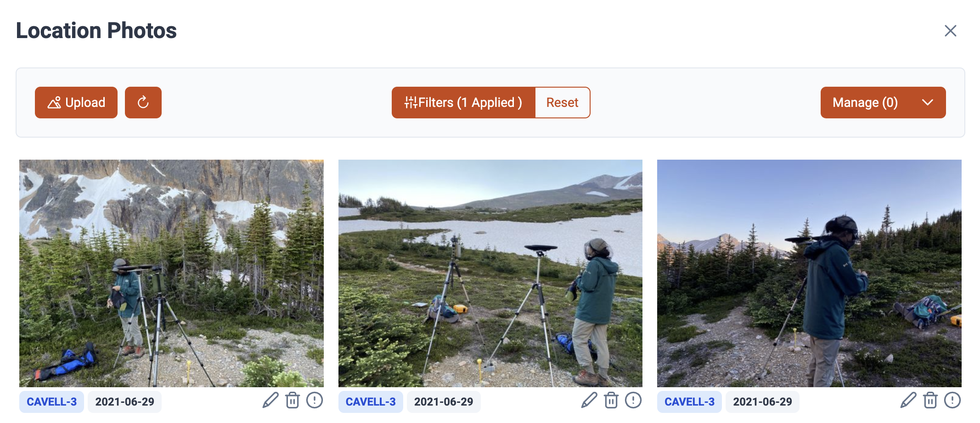Click the refresh photos icon button

(x=143, y=102)
